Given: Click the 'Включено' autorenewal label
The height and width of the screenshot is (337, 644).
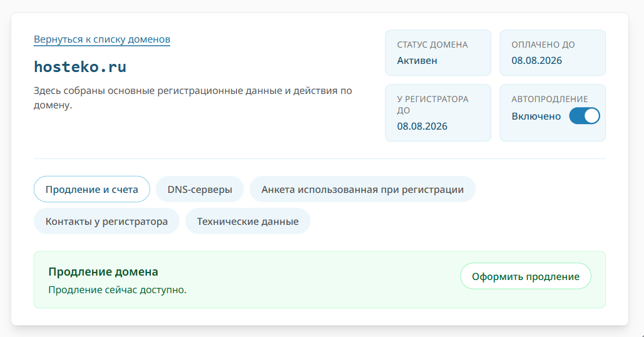Looking at the screenshot, I should point(536,117).
